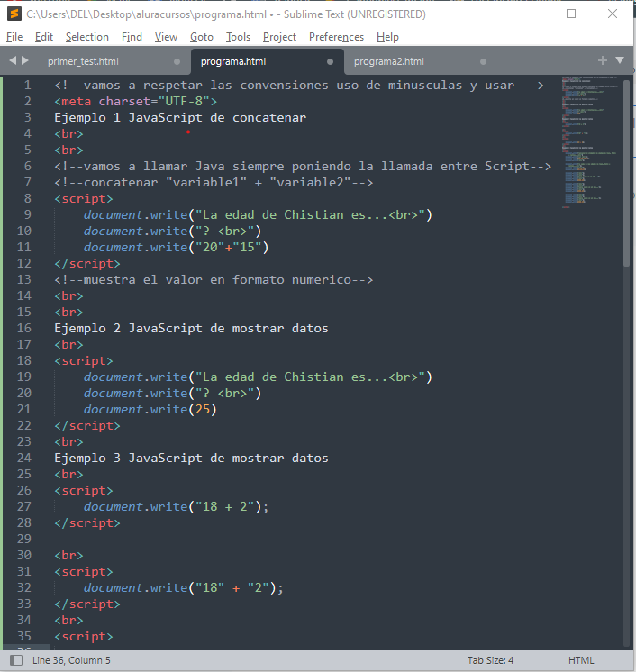Click line number 1 in gutter
This screenshot has height=672, width=636.
tap(27, 85)
